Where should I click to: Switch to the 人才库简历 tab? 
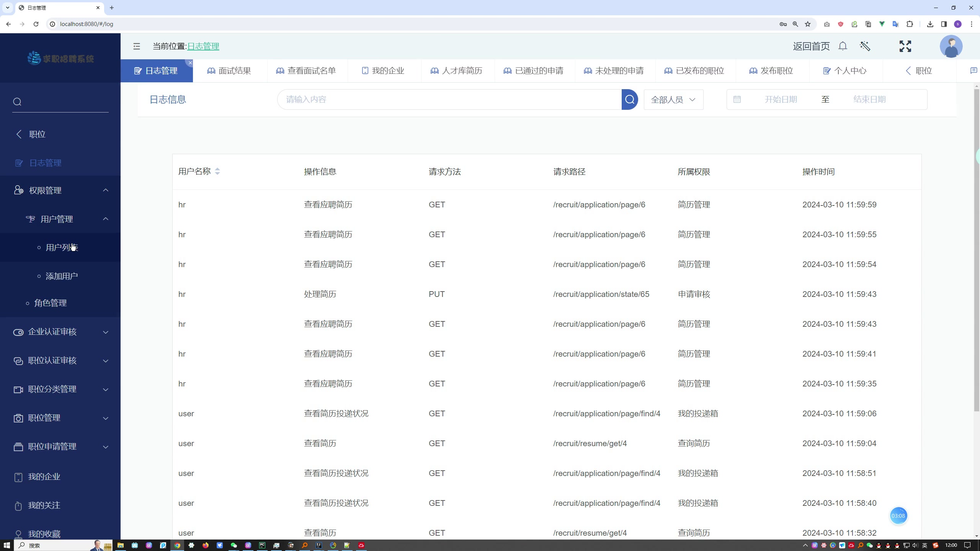pos(457,71)
